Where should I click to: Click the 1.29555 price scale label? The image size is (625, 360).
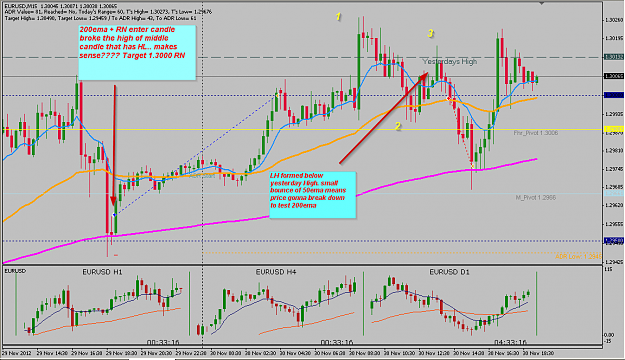tap(614, 224)
